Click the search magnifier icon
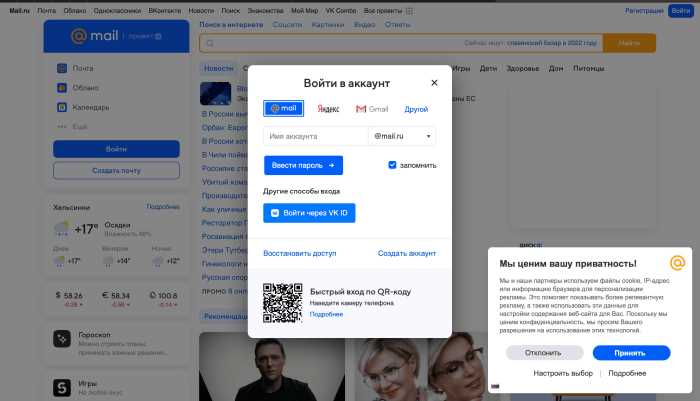 210,43
